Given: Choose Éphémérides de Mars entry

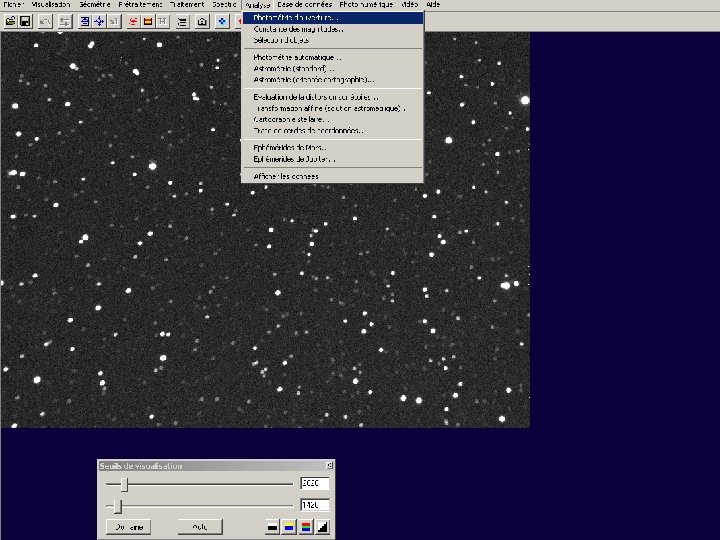Looking at the screenshot, I should (290, 148).
